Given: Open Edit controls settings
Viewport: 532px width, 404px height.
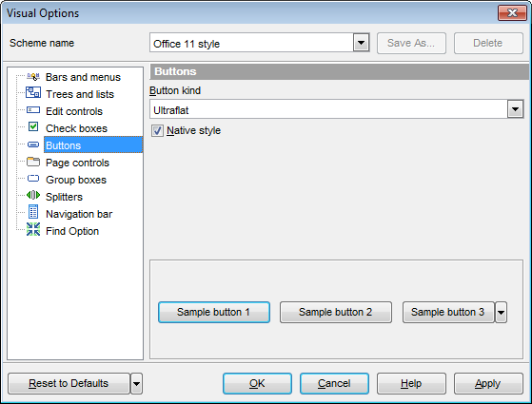Looking at the screenshot, I should pos(74,111).
